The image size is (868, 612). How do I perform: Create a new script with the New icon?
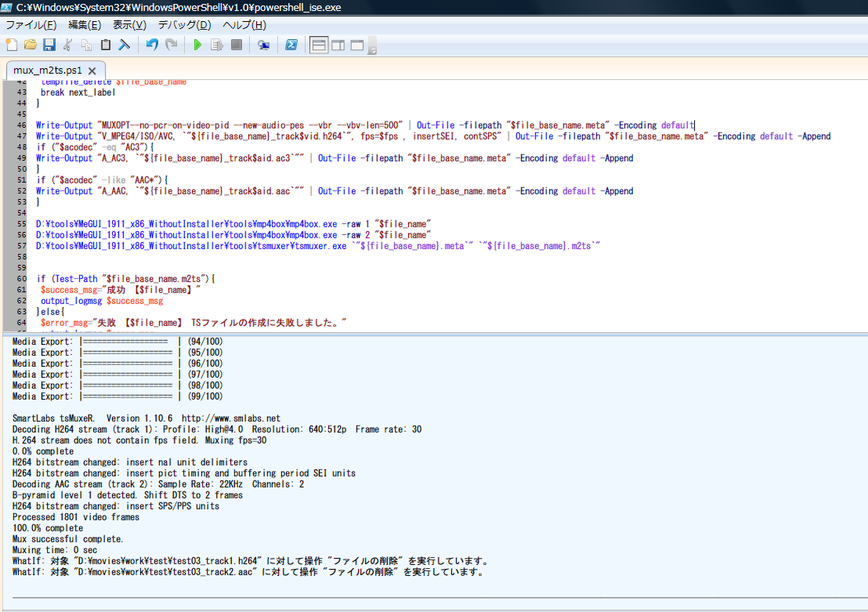[x=11, y=45]
